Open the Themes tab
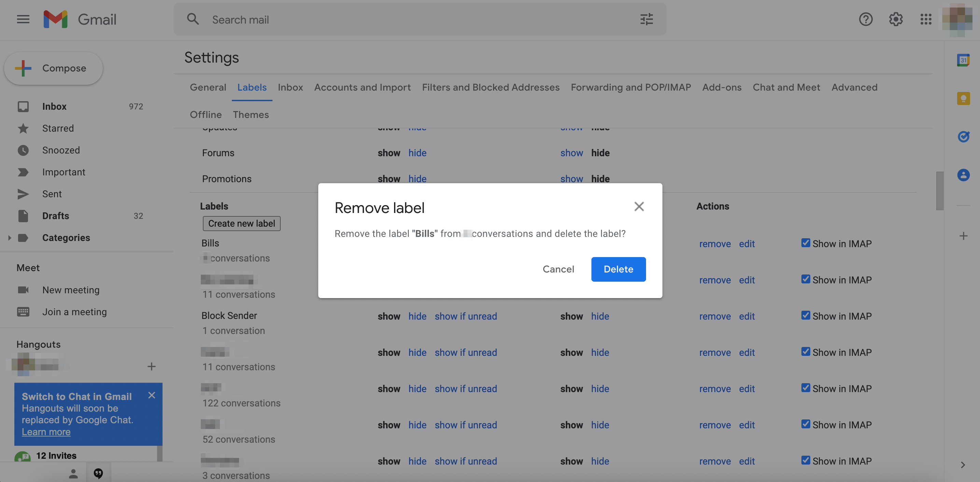980x482 pixels. (251, 115)
